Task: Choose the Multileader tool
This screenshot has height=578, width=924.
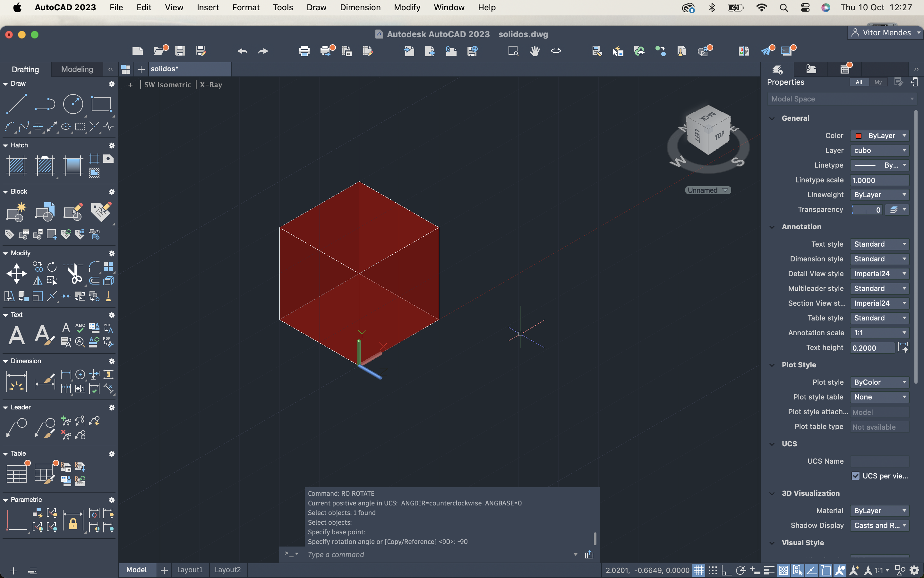Action: (16, 428)
